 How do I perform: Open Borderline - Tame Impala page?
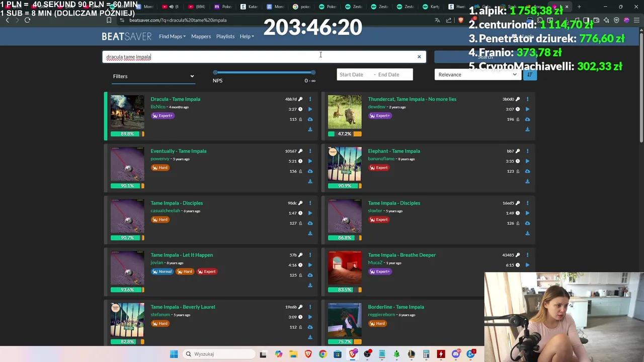tap(396, 307)
